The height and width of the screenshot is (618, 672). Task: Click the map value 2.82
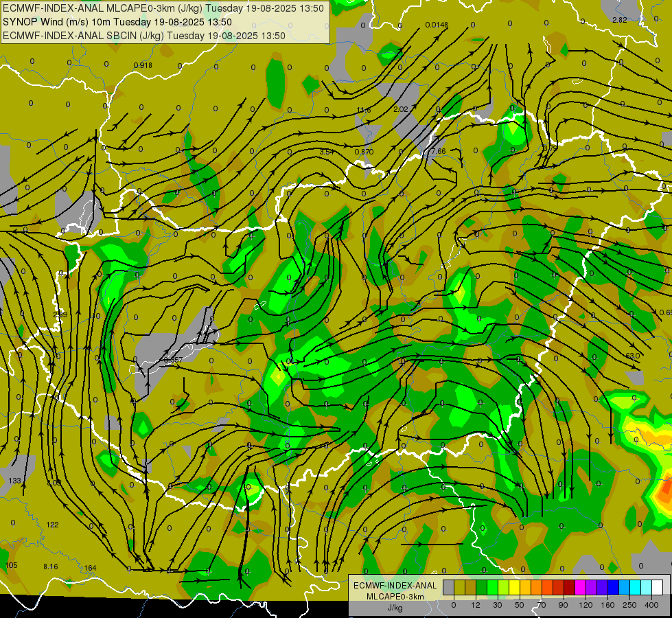(x=620, y=20)
